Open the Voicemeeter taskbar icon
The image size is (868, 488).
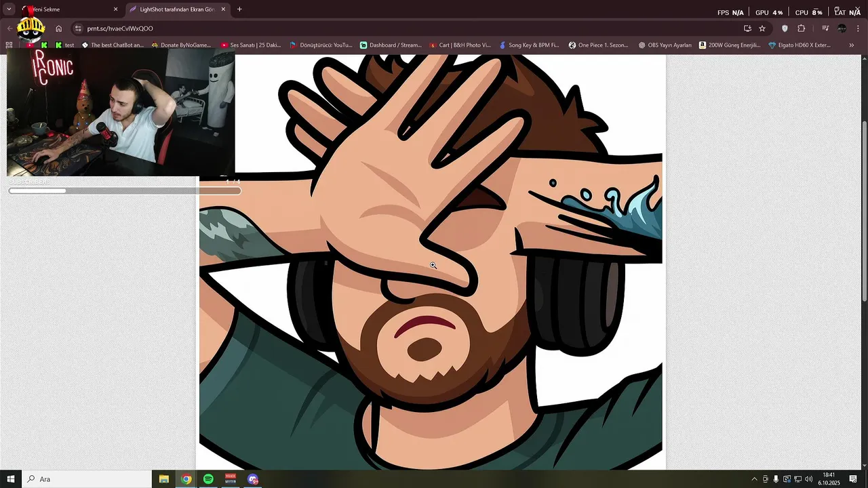(x=231, y=479)
